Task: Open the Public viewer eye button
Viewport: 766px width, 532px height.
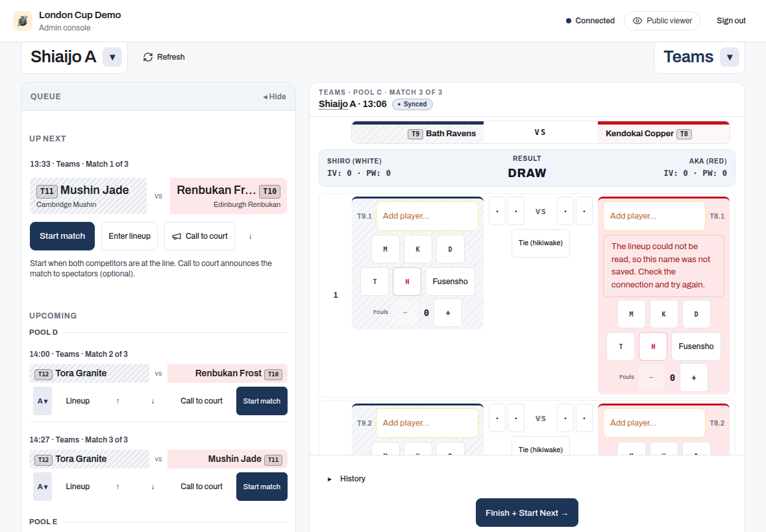Action: point(662,21)
